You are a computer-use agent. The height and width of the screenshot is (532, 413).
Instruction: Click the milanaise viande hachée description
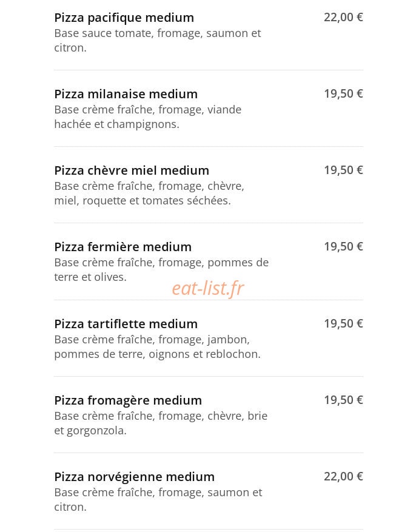pyautogui.click(x=148, y=117)
